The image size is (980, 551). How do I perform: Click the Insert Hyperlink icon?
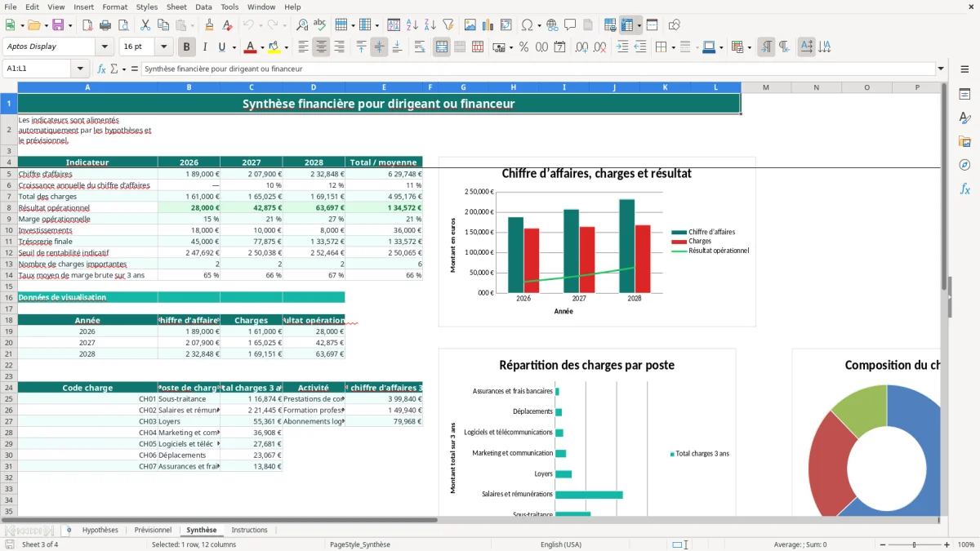click(x=552, y=25)
